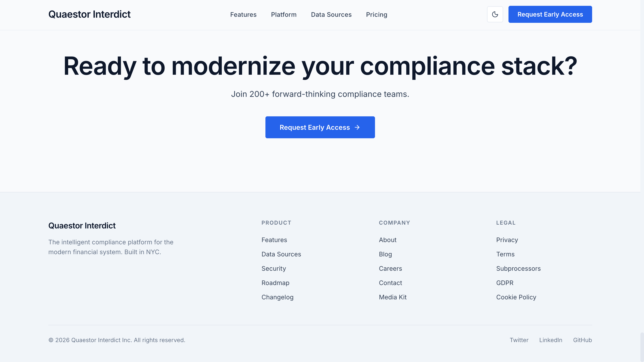This screenshot has height=362, width=644.
Task: Open the footer Security link
Action: 273,268
